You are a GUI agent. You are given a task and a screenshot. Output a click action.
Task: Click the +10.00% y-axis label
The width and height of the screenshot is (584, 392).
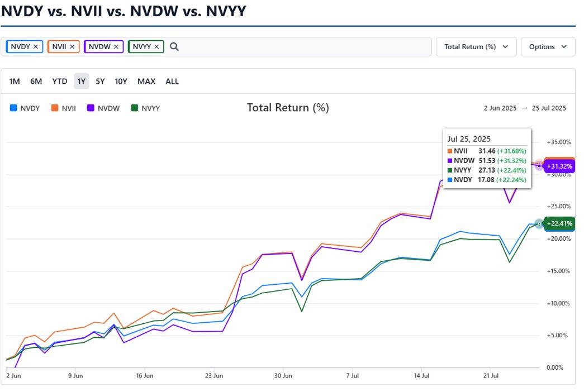click(558, 303)
